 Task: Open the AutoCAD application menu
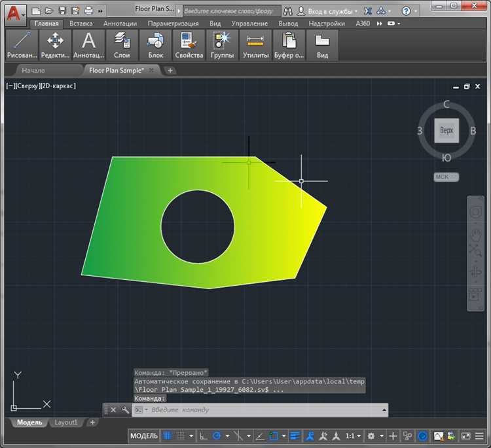point(14,14)
